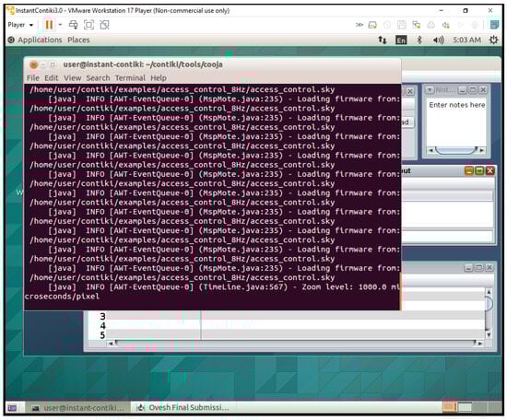
Task: Open the Send Ctrl+Alt+Del icon
Action: (x=74, y=25)
